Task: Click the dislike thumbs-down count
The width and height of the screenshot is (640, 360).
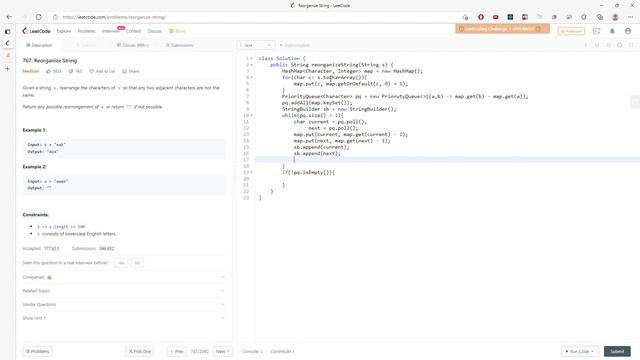Action: [75, 71]
